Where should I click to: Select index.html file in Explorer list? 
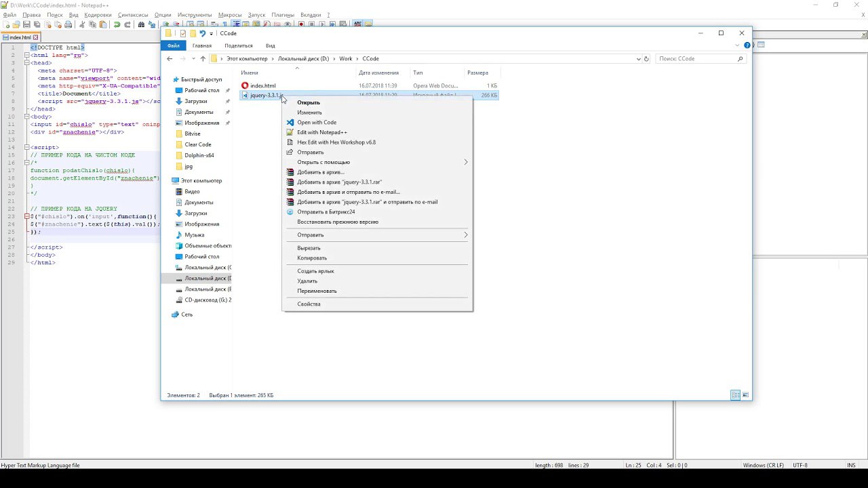coord(263,86)
